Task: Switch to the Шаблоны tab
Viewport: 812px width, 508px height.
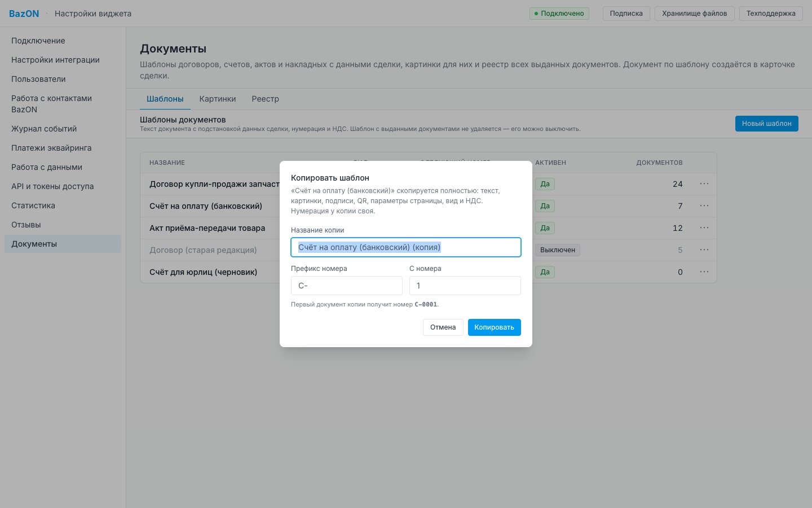Action: 165,99
